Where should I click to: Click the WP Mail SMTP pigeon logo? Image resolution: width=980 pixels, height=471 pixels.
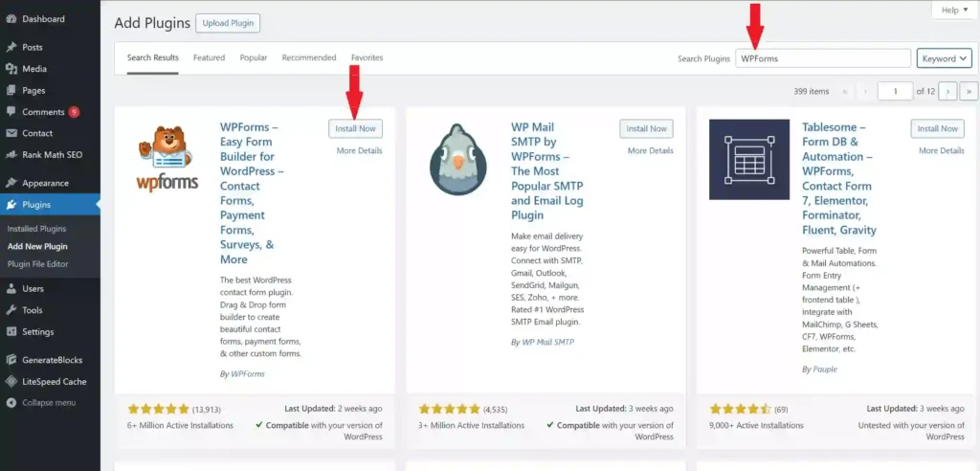coord(458,160)
